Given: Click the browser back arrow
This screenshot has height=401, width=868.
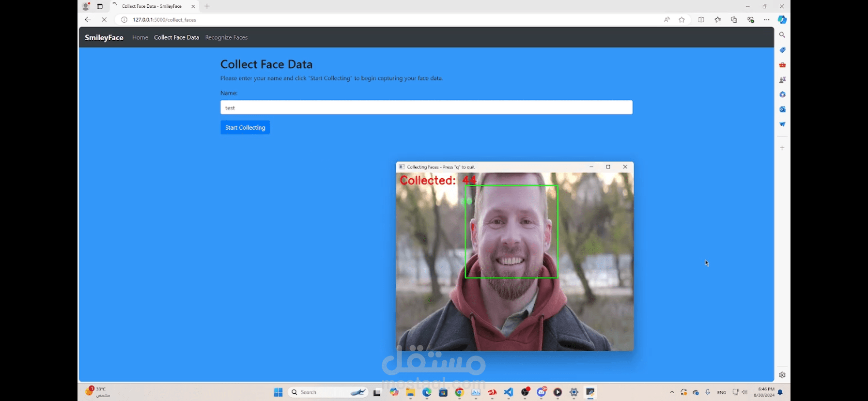Looking at the screenshot, I should pos(87,20).
